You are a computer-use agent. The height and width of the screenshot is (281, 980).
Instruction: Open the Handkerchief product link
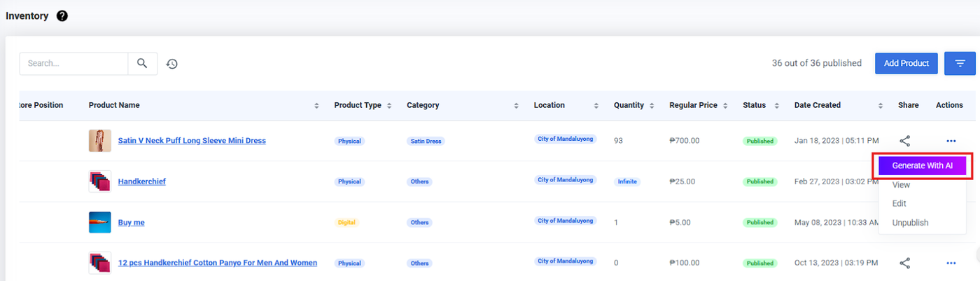(x=141, y=181)
